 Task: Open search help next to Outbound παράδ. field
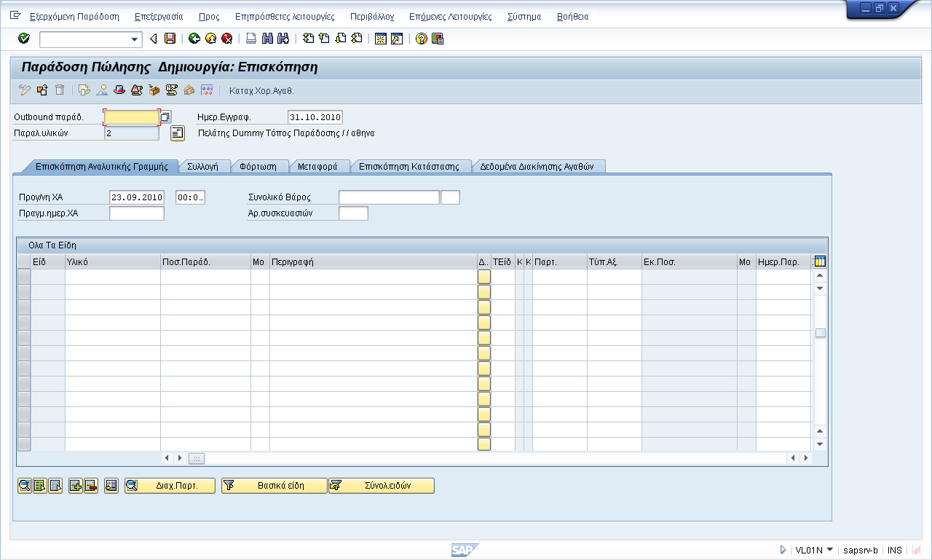[x=165, y=117]
